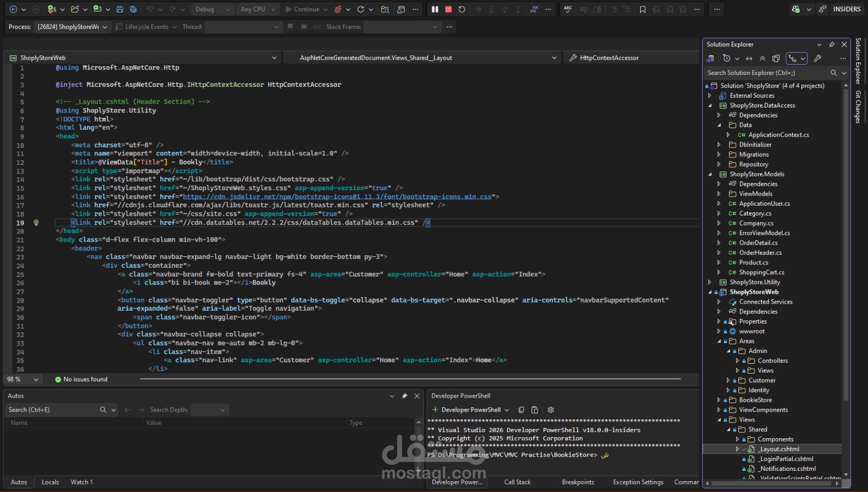The image size is (868, 492).
Task: Open the bootstrap-icons CDN link on line 16
Action: pyautogui.click(x=337, y=197)
